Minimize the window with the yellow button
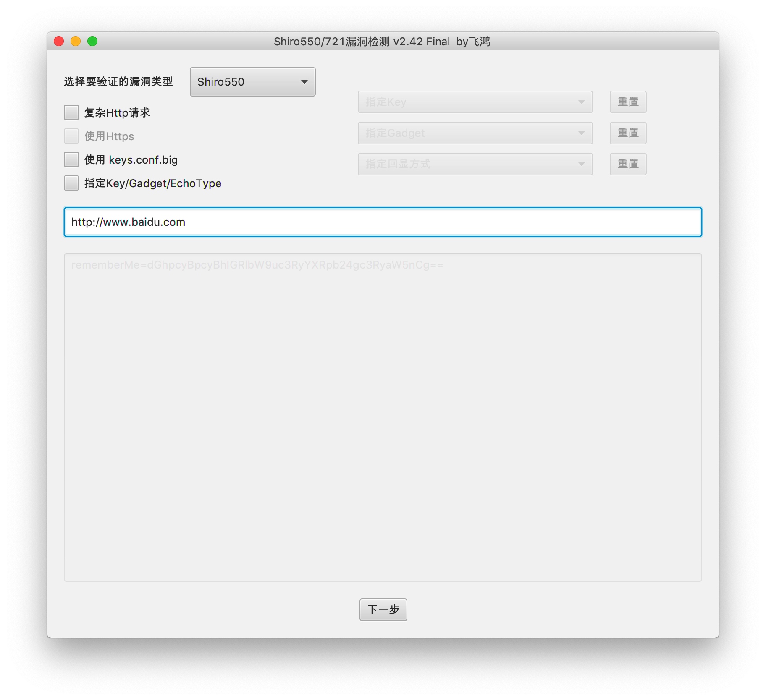Image resolution: width=766 pixels, height=700 pixels. (x=76, y=41)
